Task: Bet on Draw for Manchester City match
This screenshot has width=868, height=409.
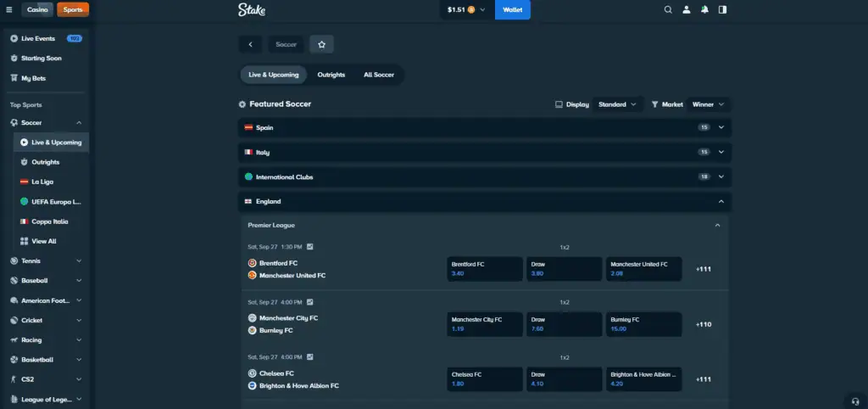Action: pyautogui.click(x=564, y=324)
